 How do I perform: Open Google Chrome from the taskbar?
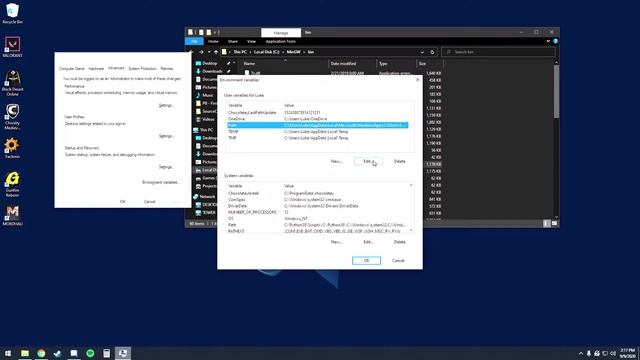(x=41, y=353)
